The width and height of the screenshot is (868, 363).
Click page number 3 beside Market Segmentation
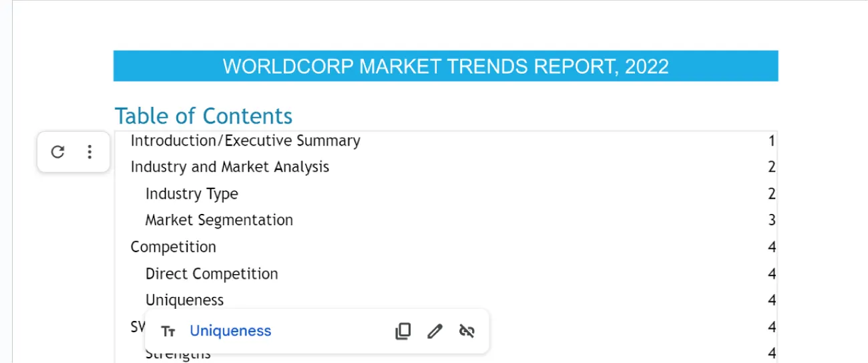pyautogui.click(x=772, y=220)
